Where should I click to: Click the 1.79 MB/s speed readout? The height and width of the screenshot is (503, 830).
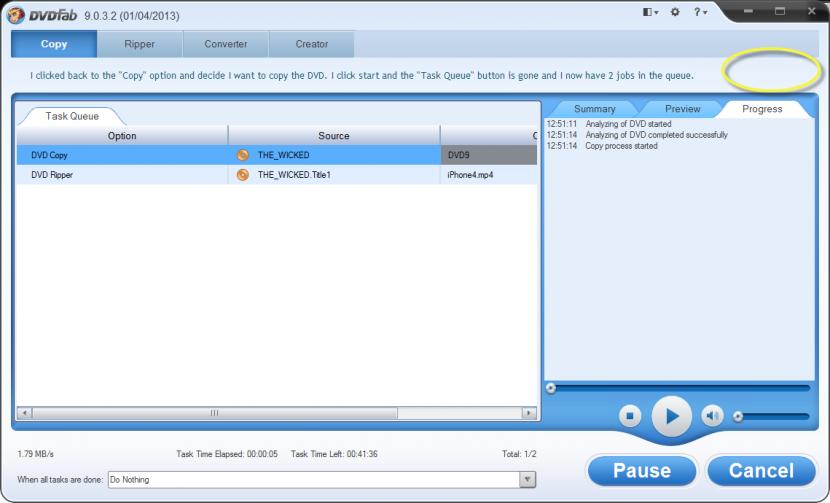pyautogui.click(x=35, y=454)
